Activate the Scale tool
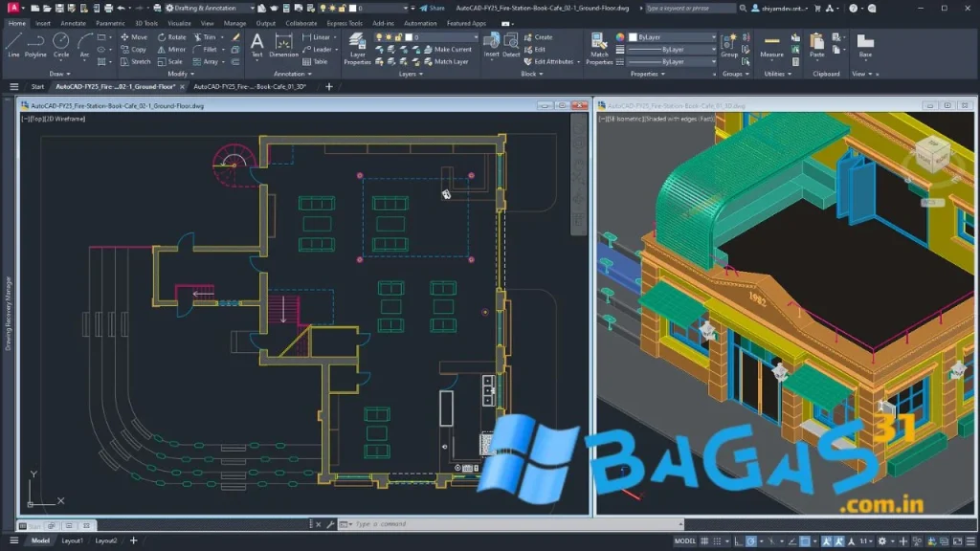The height and width of the screenshot is (551, 980). (x=170, y=62)
